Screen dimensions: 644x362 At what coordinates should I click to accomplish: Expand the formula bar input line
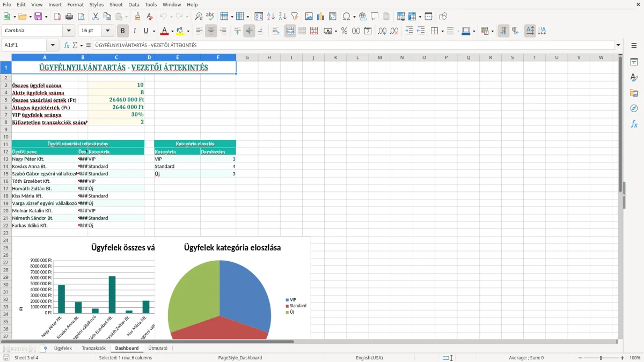coord(618,45)
